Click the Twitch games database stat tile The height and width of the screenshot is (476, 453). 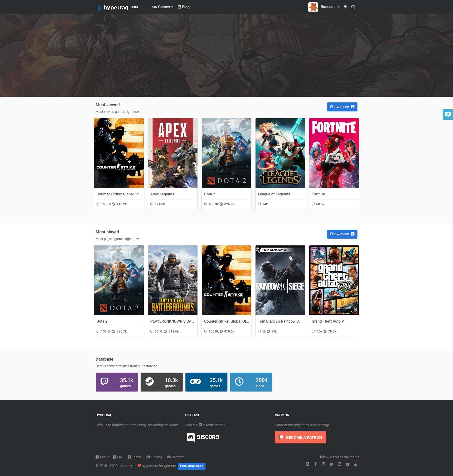(x=117, y=382)
